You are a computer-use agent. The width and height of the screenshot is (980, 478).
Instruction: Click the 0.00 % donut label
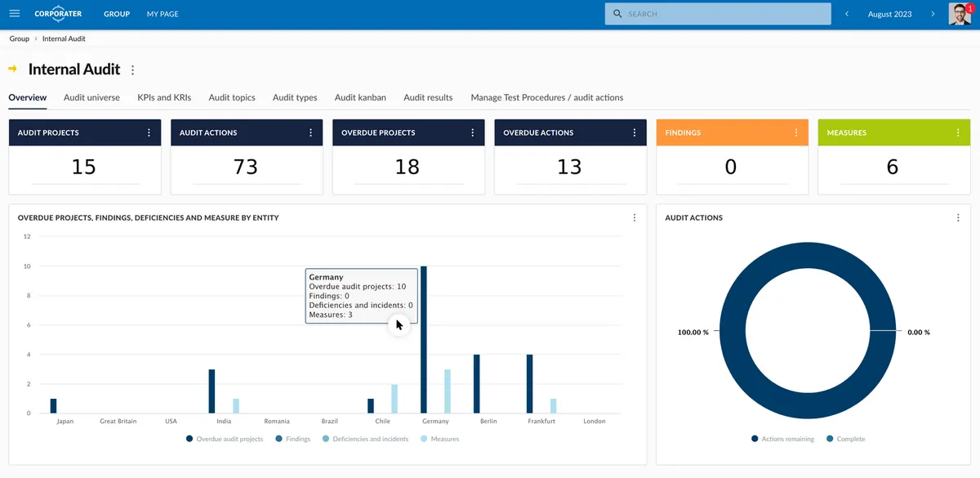point(919,333)
